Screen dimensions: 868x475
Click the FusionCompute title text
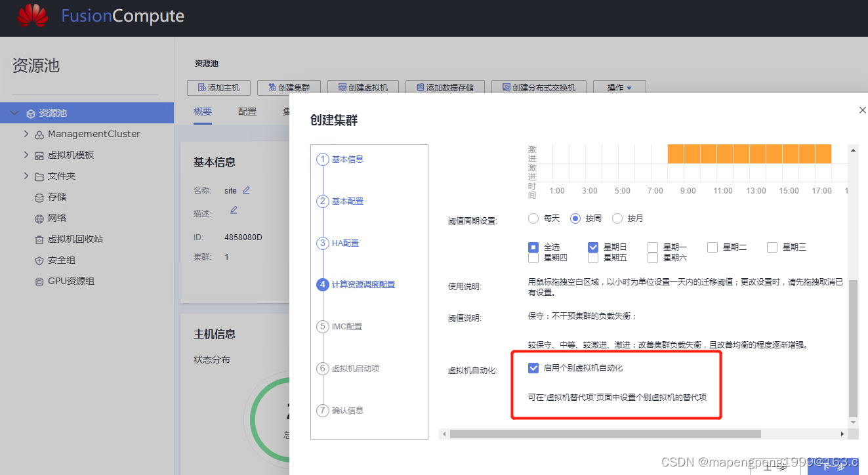[x=123, y=16]
